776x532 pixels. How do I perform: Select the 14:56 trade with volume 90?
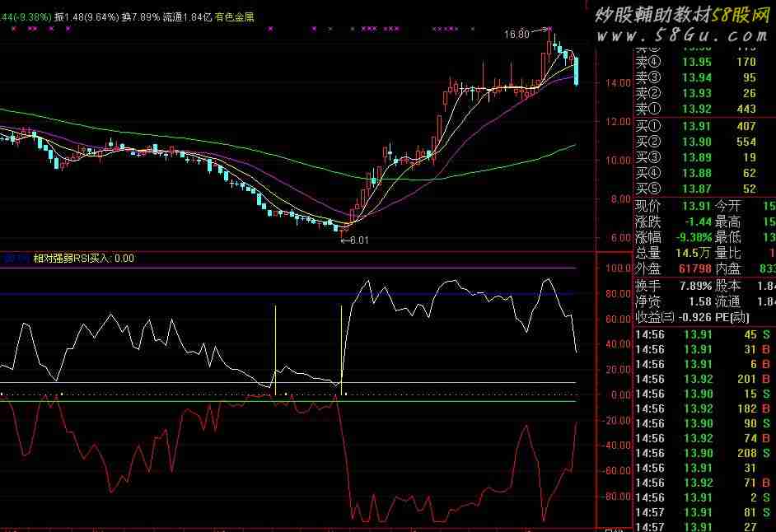click(x=704, y=424)
